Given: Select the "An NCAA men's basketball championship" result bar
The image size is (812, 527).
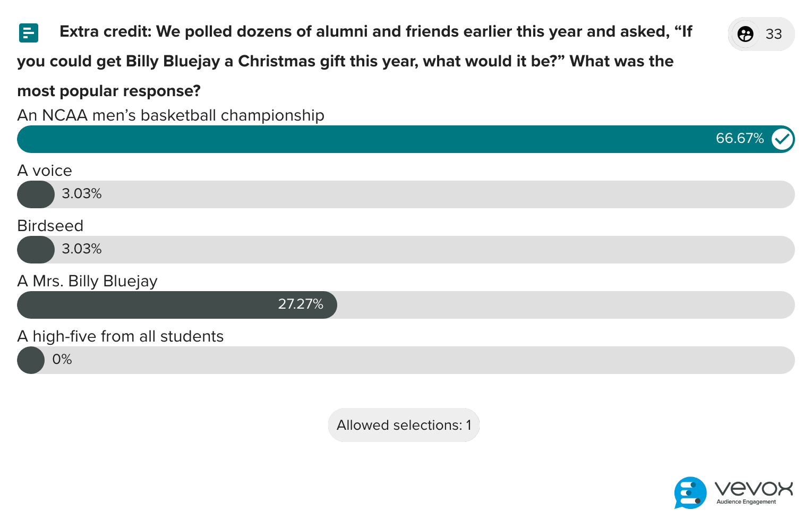Looking at the screenshot, I should pyautogui.click(x=372, y=139).
